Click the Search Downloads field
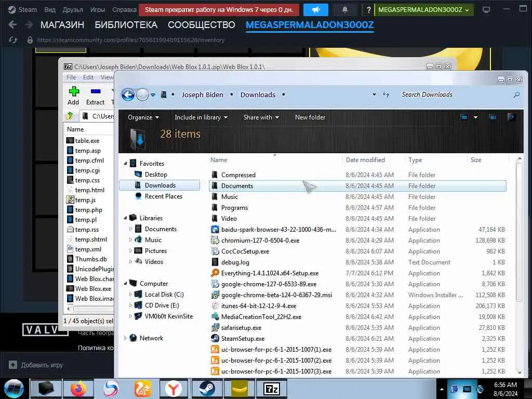This screenshot has height=399, width=532. coord(455,95)
